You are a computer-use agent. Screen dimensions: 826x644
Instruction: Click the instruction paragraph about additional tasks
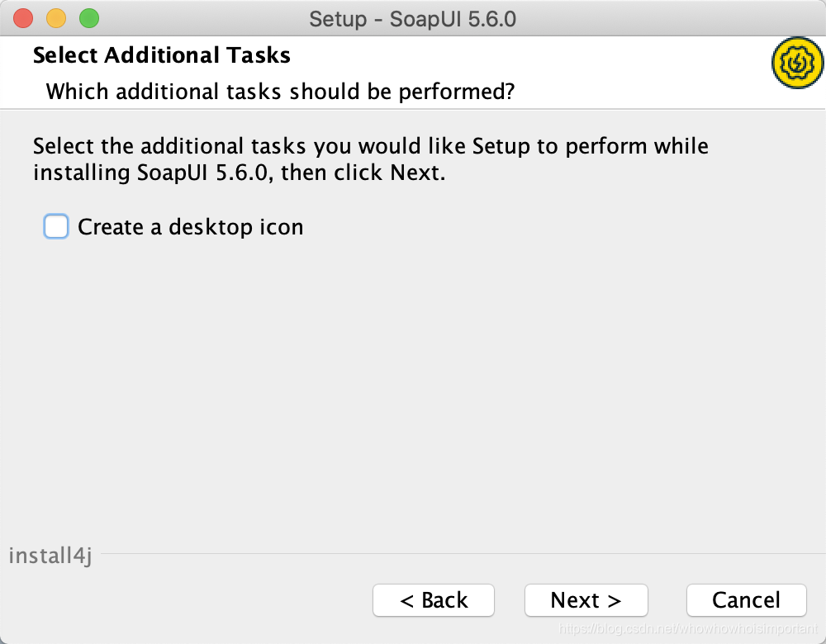point(370,160)
